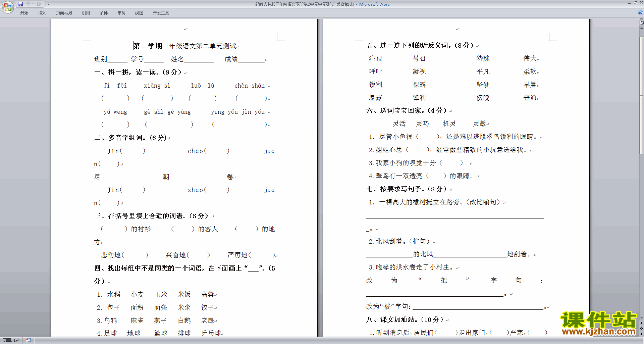Viewport: 644px width, 344px height.
Task: Click the proofing status icon in status bar
Action: coord(28,340)
